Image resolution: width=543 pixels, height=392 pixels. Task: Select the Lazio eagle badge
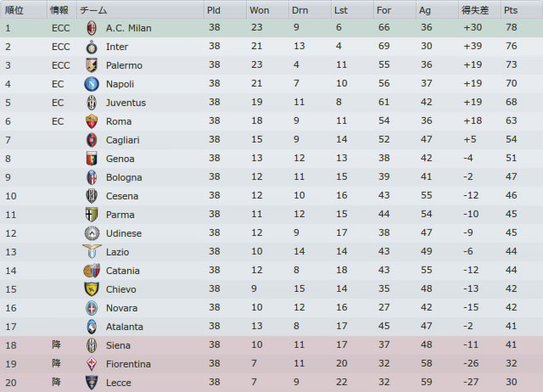coord(92,251)
